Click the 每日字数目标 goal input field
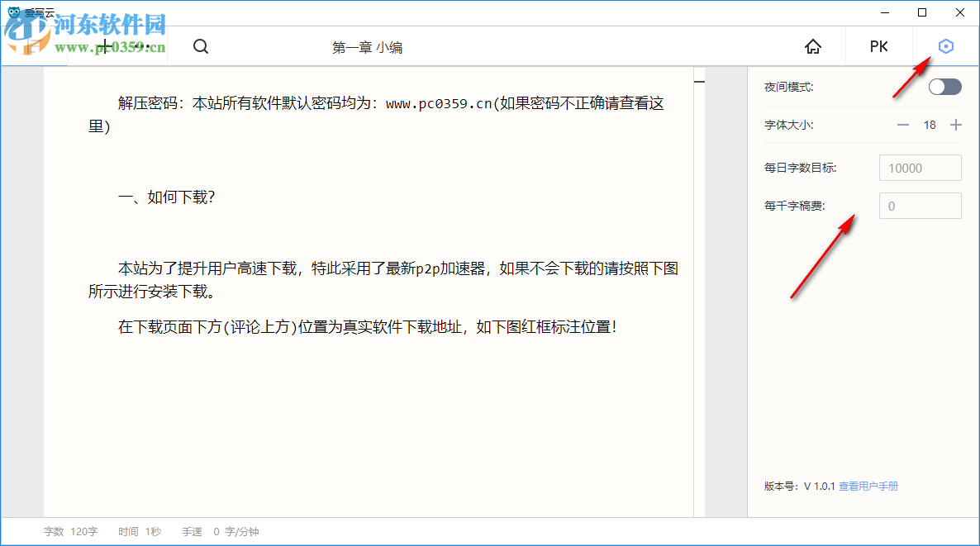The height and width of the screenshot is (546, 980). 920,167
